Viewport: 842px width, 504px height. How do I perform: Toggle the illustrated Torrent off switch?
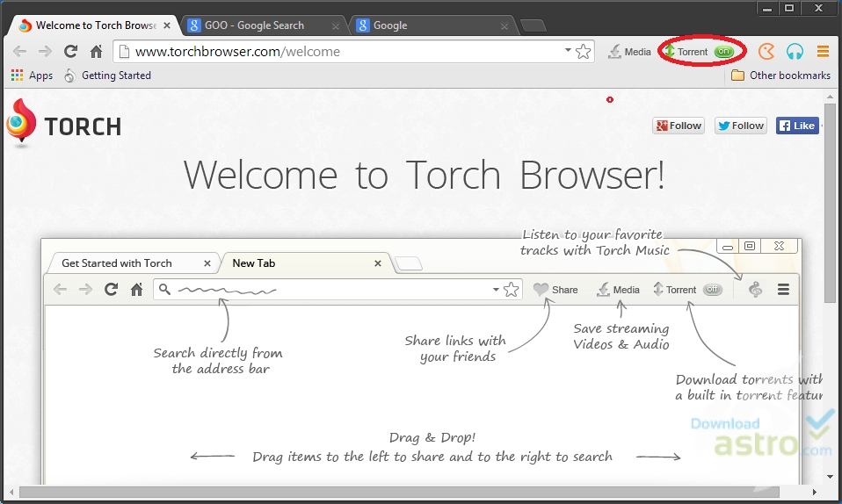click(x=712, y=289)
